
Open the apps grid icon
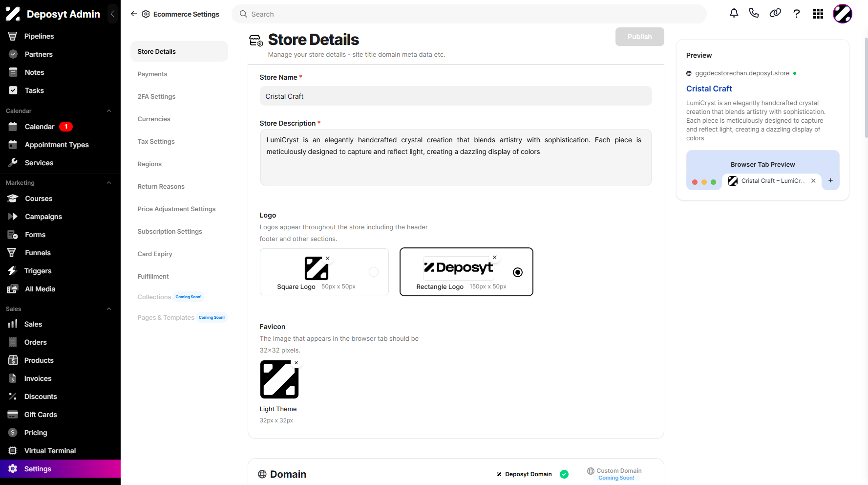[818, 14]
